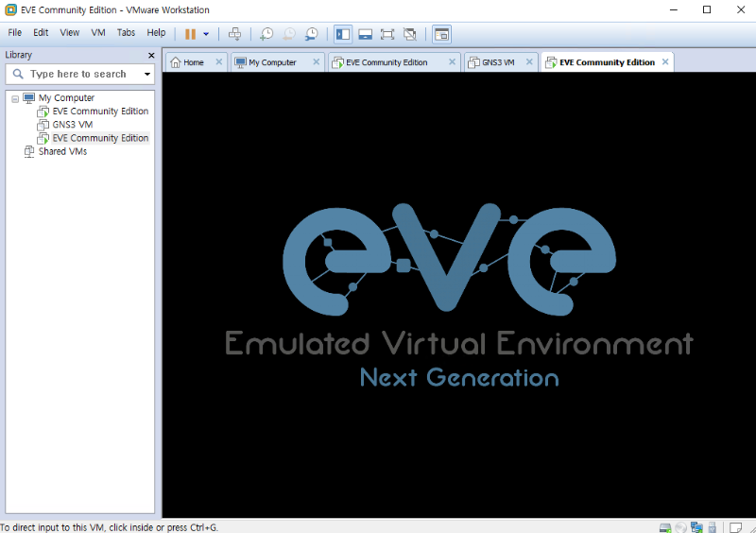Enter full screen mode
756x533 pixels.
[x=387, y=33]
